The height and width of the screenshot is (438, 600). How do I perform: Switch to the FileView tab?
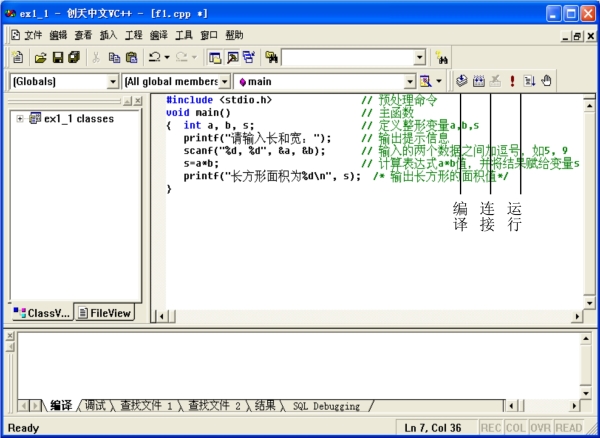(105, 313)
